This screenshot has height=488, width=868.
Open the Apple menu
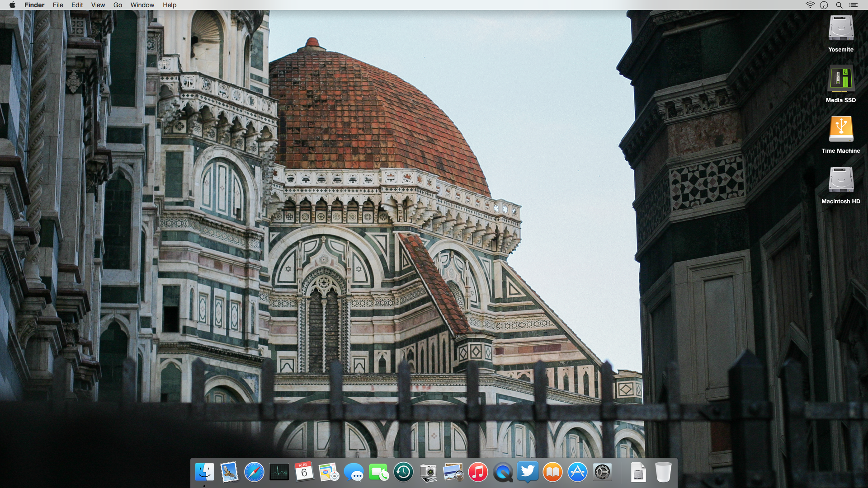pyautogui.click(x=12, y=5)
